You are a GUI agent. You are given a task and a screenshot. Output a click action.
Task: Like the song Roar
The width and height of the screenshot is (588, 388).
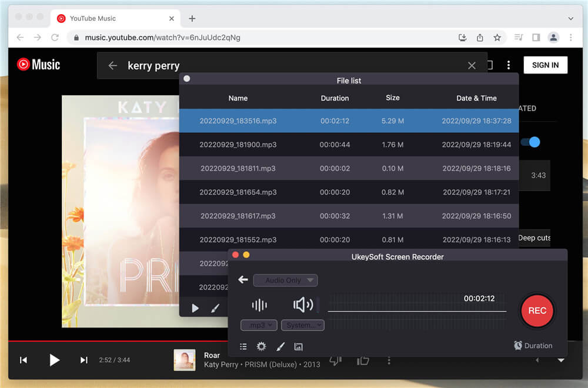(x=363, y=360)
